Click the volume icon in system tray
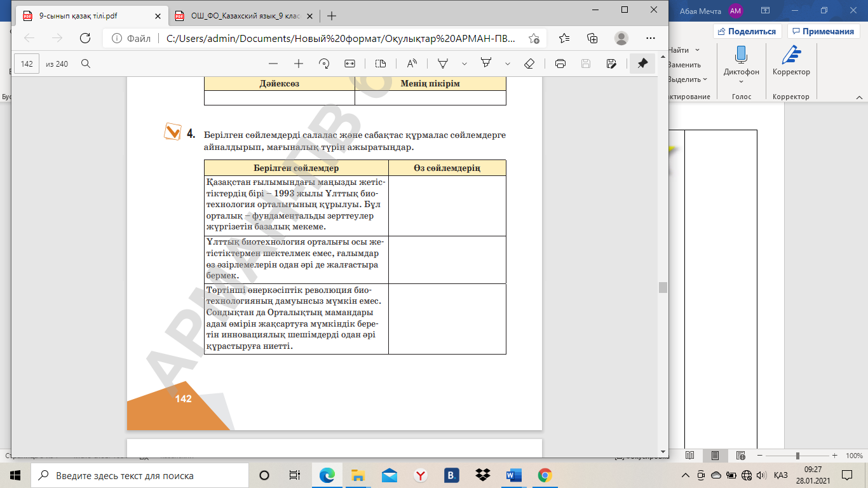 (x=761, y=475)
